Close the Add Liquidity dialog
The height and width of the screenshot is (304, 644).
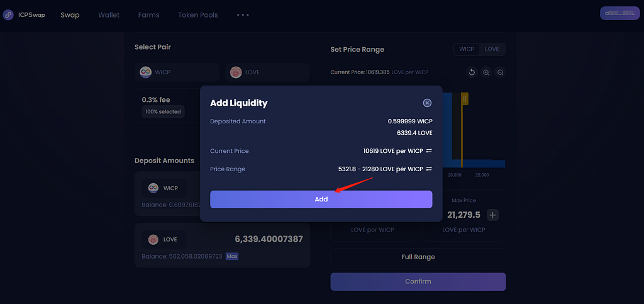(x=427, y=103)
